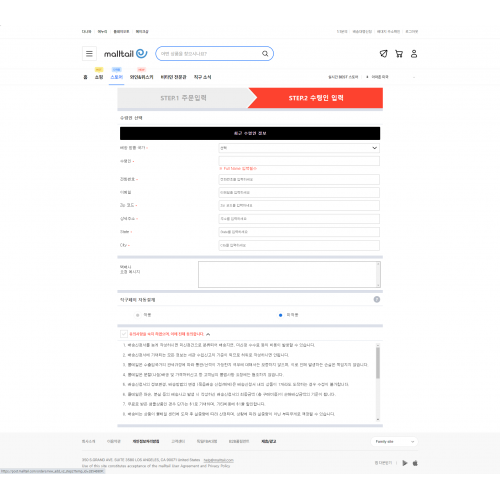This screenshot has height=500, width=500.
Task: Select the left gray radio option
Action: (137, 315)
